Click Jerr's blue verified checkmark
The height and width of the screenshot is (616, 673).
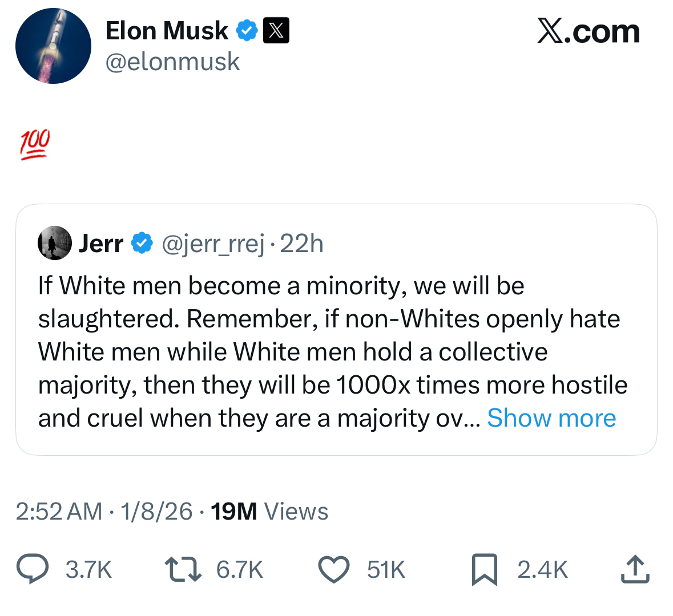coord(142,244)
